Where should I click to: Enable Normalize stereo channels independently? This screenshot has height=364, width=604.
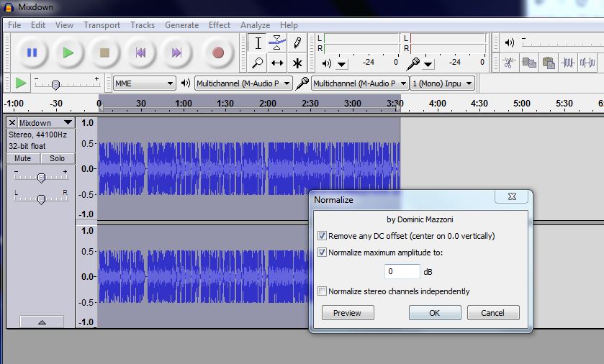tap(322, 291)
